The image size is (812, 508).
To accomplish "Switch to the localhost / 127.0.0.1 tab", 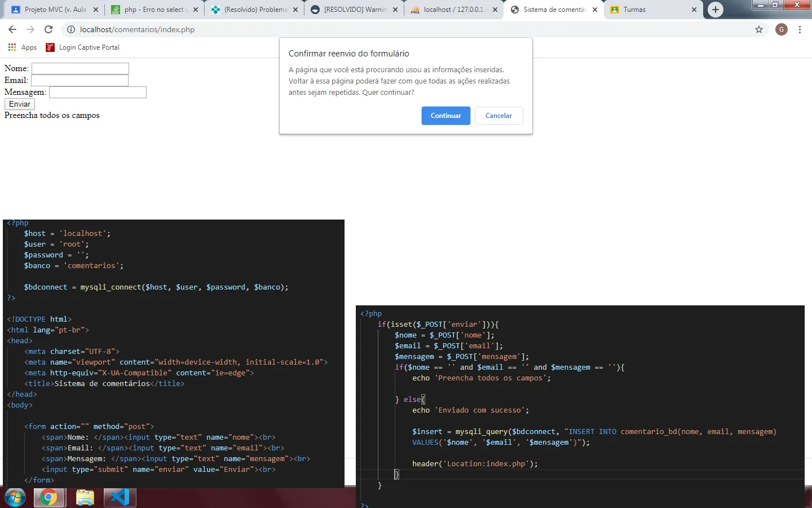I will [x=451, y=10].
